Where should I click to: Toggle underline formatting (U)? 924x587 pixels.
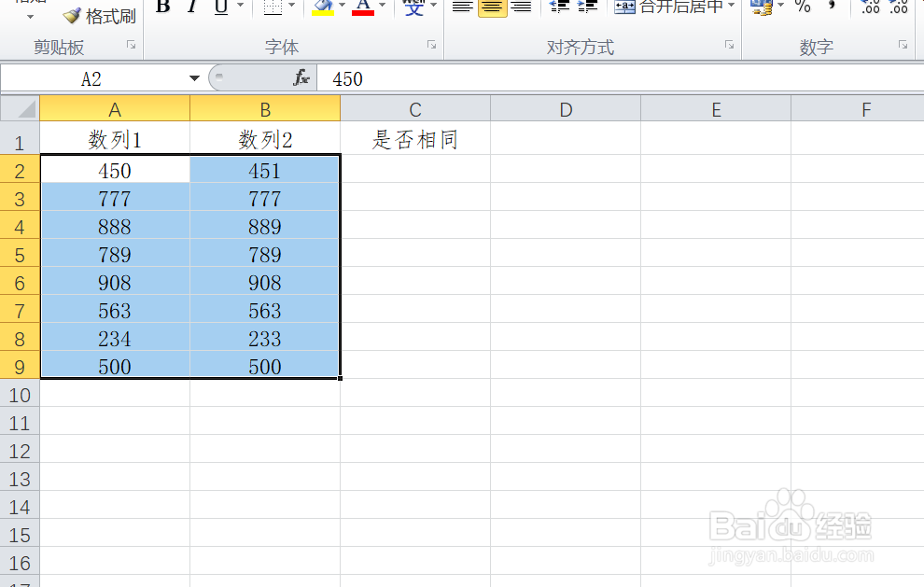(221, 7)
